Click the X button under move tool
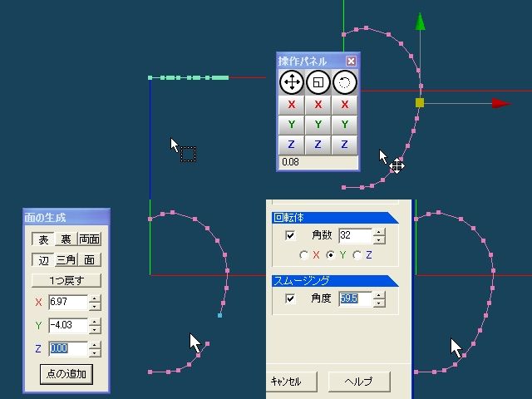This screenshot has width=532, height=399. click(292, 105)
